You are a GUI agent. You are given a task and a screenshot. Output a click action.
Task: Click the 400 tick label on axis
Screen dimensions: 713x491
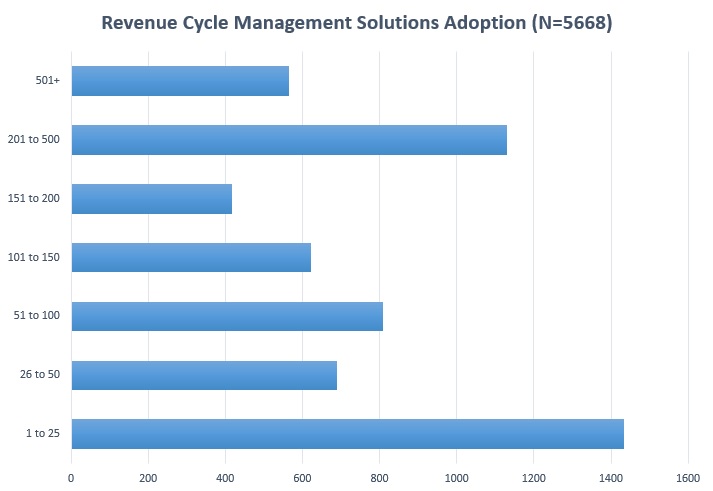225,476
